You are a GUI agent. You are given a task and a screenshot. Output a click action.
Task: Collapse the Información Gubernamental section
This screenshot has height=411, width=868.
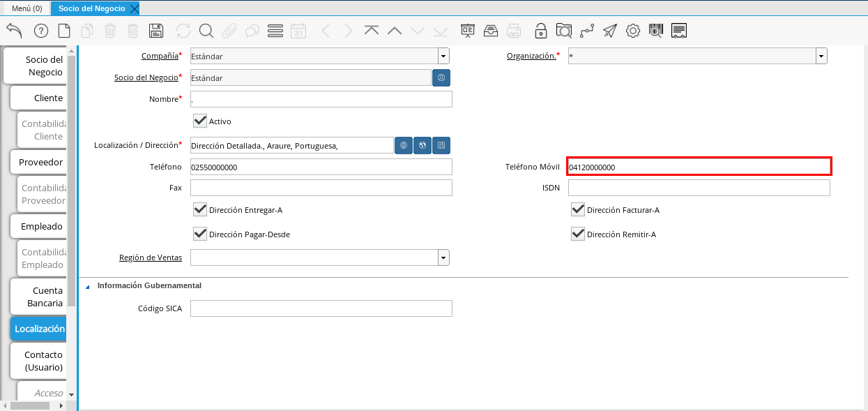88,286
